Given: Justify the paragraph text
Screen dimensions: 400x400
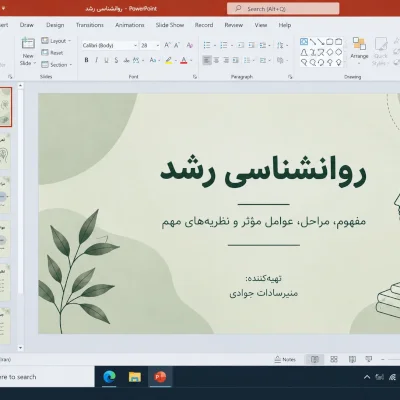Looking at the screenshot, I should [236, 60].
